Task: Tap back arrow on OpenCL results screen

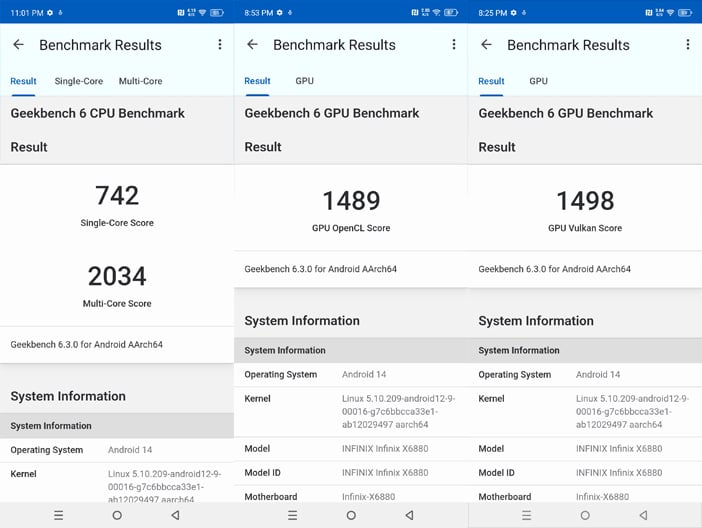Action: pos(252,45)
